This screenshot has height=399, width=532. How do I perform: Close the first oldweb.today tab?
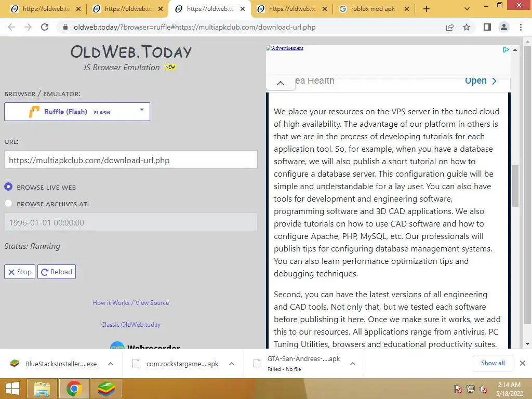point(78,9)
